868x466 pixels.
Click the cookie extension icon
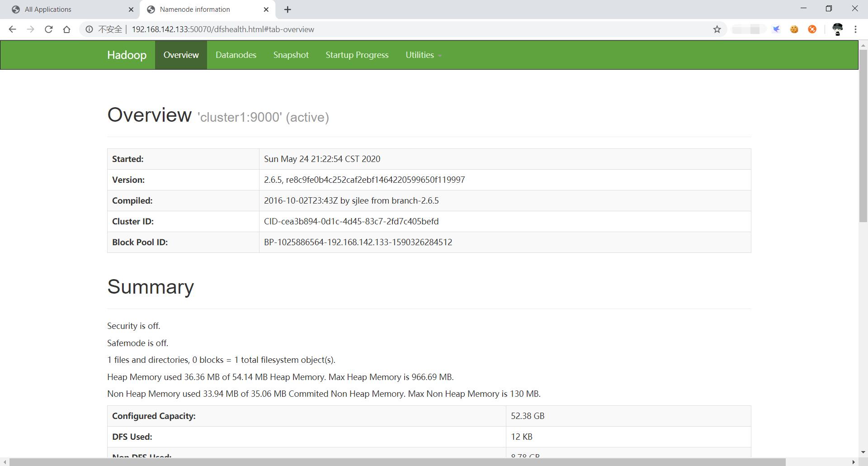tap(794, 29)
